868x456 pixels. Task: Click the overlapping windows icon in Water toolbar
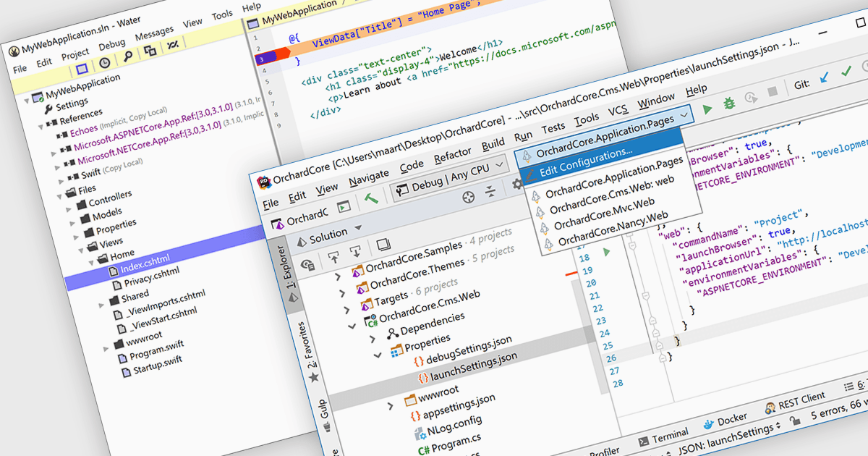[x=150, y=52]
